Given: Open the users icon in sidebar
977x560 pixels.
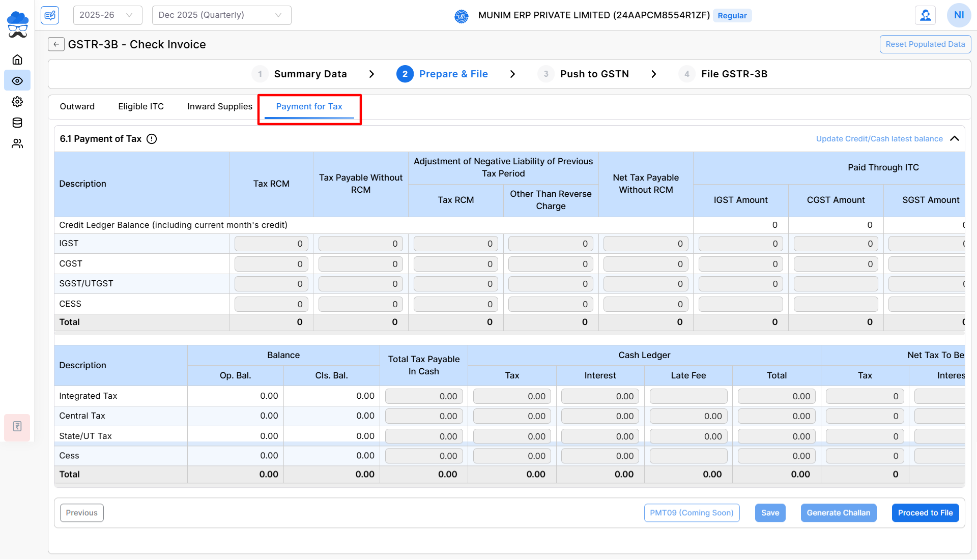Looking at the screenshot, I should pyautogui.click(x=17, y=144).
